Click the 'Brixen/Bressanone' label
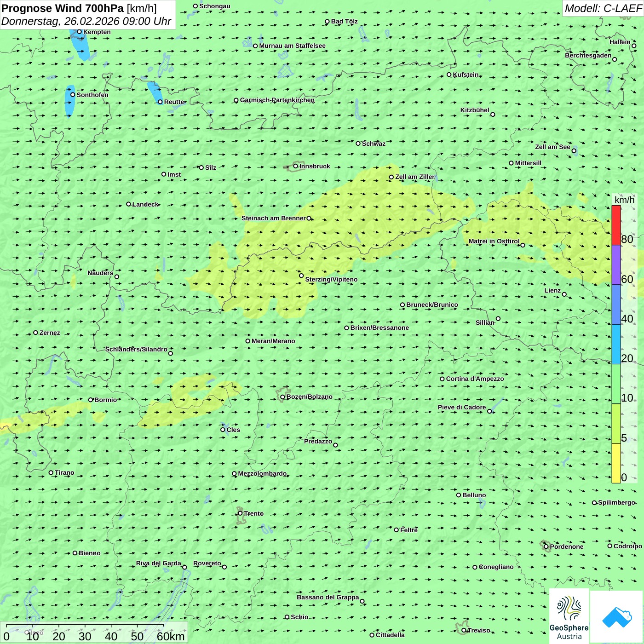This screenshot has width=644, height=644. (379, 328)
